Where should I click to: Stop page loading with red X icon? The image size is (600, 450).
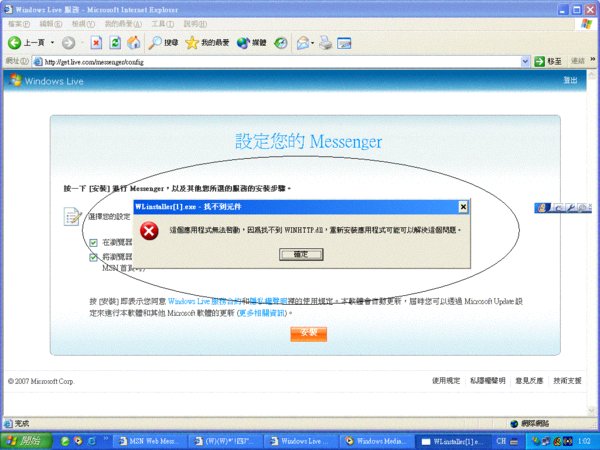click(96, 43)
